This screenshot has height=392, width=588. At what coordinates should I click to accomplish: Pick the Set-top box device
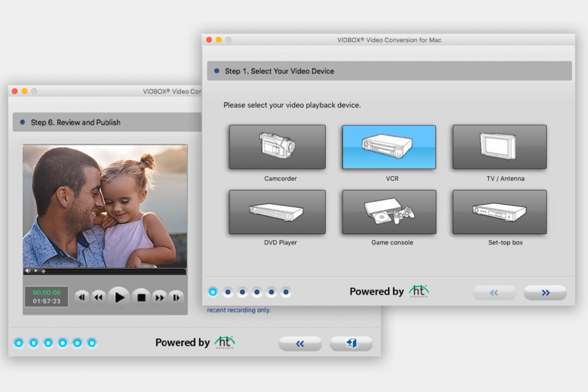pyautogui.click(x=500, y=212)
